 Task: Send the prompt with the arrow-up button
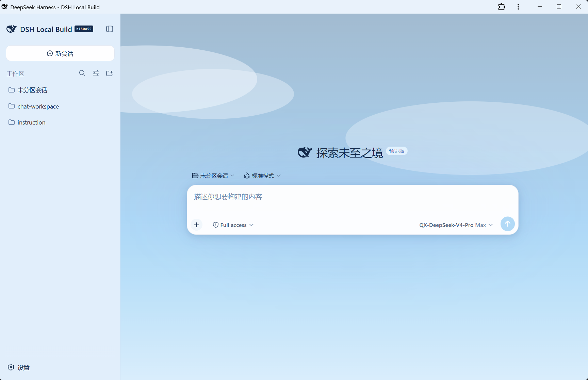coord(507,224)
